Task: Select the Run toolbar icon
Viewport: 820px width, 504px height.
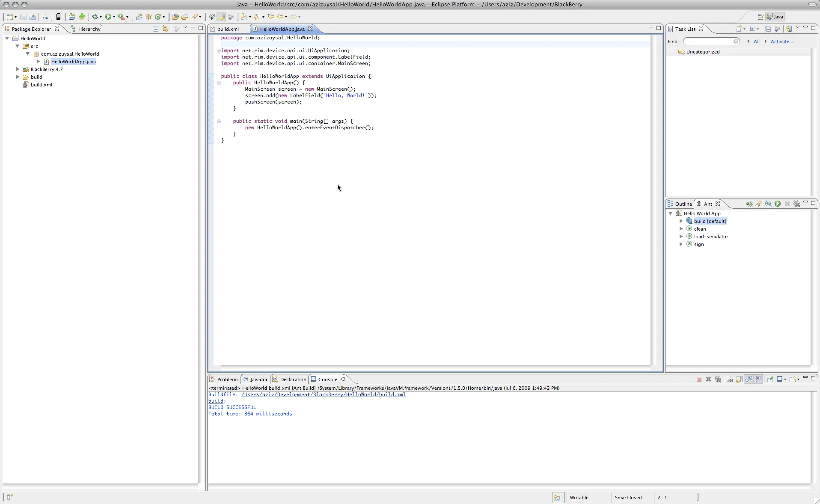Action: (108, 17)
